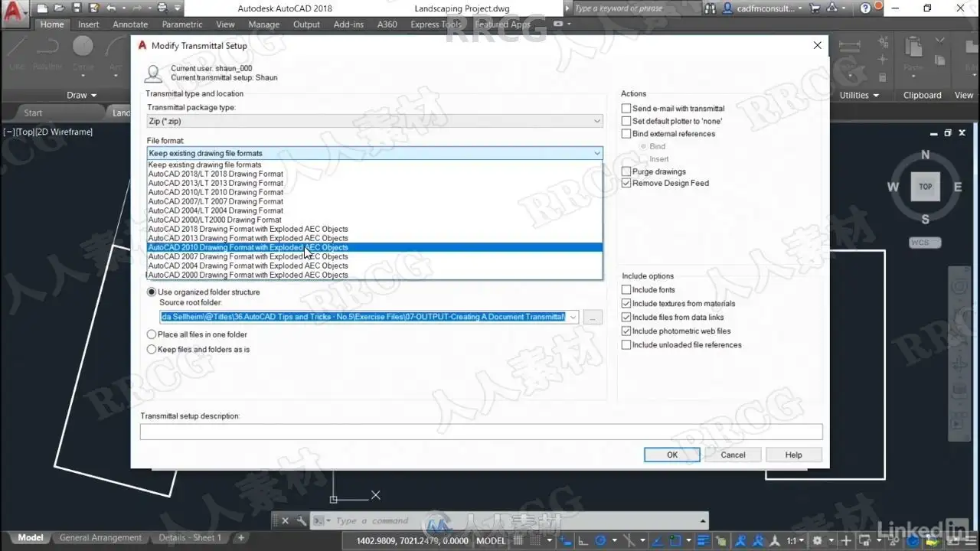Click the New drawing icon in Quick Access
This screenshot has width=980, height=551.
[41, 8]
